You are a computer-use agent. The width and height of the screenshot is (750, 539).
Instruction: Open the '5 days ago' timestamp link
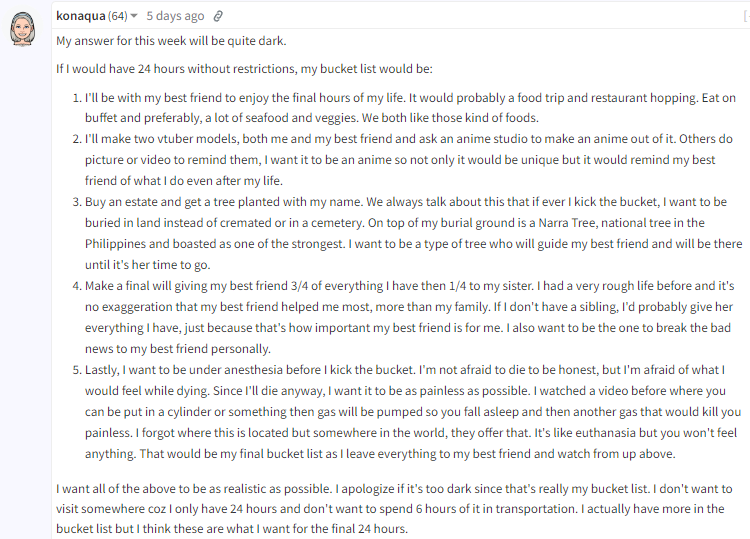pos(175,16)
